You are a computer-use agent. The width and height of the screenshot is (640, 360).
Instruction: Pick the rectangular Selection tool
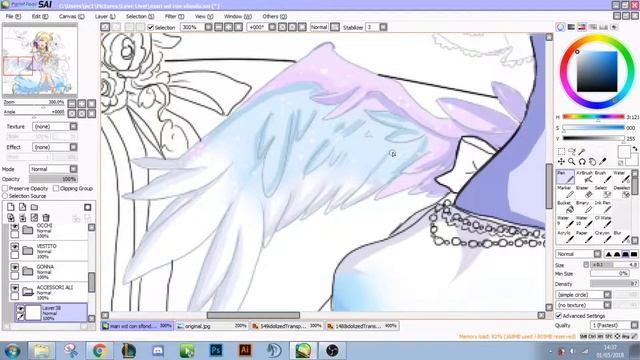click(x=561, y=151)
